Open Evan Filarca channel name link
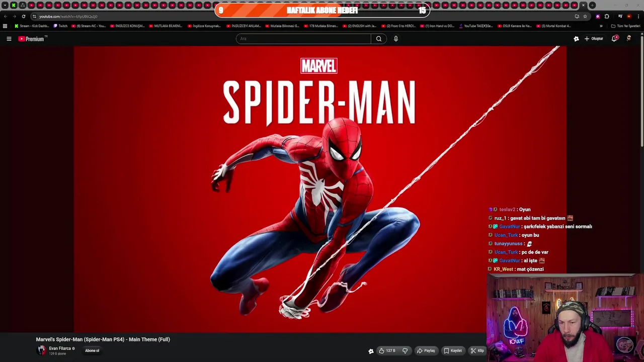This screenshot has width=644, height=362. point(60,348)
